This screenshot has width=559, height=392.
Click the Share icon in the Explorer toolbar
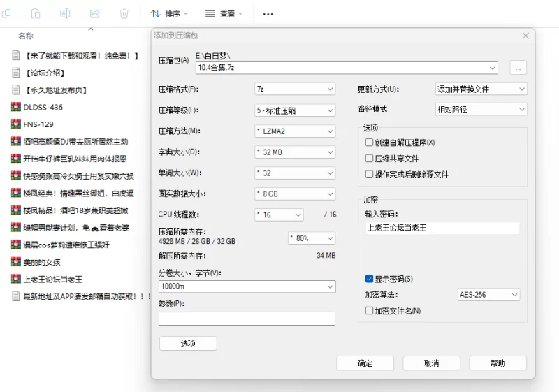click(x=94, y=13)
